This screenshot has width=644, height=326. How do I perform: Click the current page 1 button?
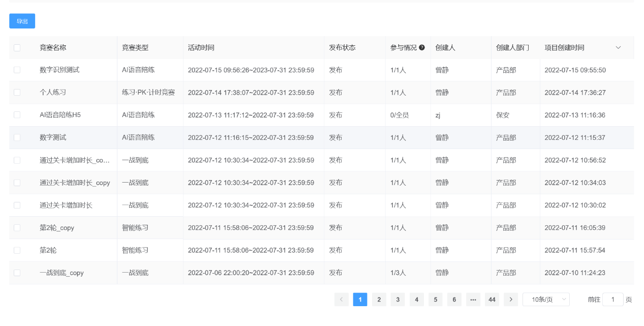[360, 300]
